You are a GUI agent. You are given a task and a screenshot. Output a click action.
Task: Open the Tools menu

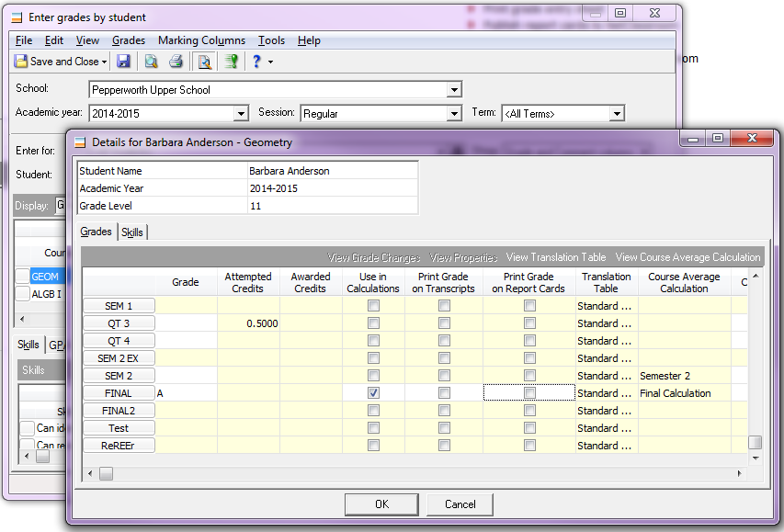pos(271,40)
